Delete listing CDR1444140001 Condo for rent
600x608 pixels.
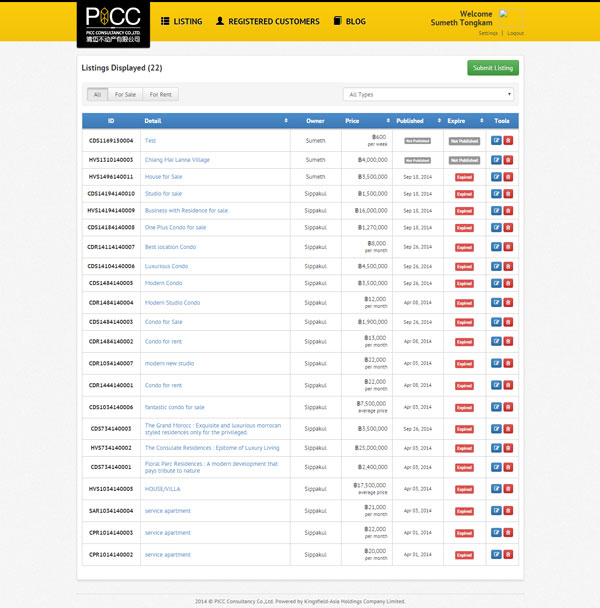pos(508,385)
